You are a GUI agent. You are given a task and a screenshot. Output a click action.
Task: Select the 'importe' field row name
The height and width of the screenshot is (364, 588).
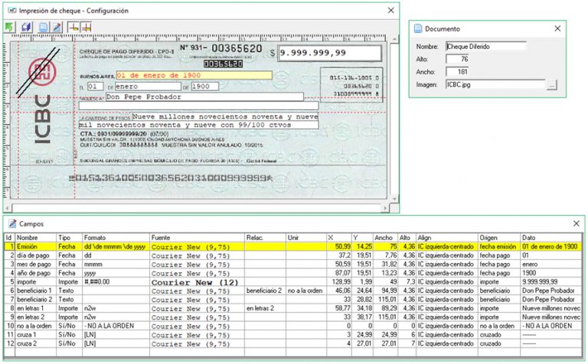(27, 281)
